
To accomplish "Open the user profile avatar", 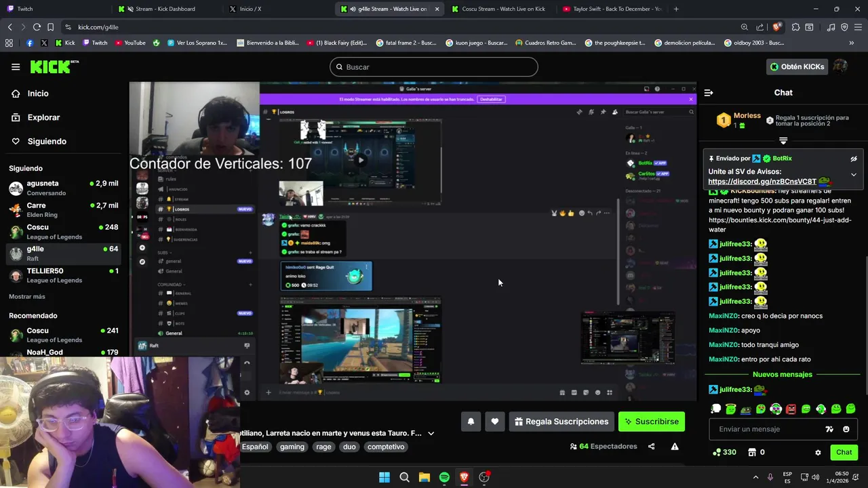I will pos(840,66).
